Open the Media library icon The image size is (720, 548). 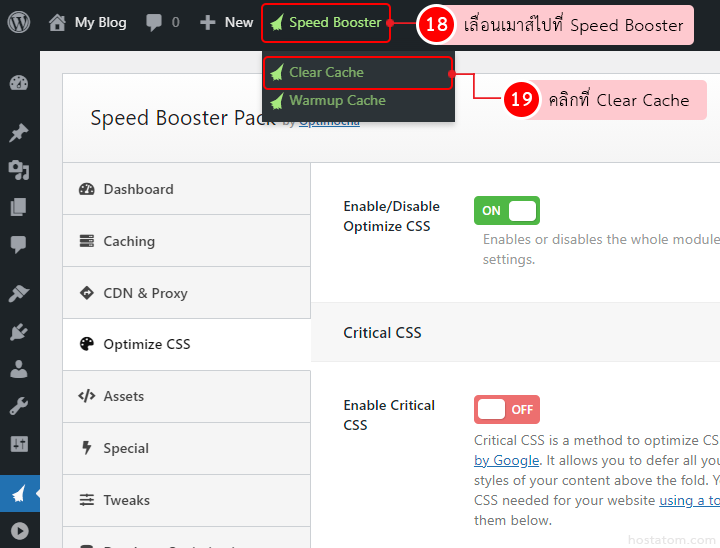19,170
